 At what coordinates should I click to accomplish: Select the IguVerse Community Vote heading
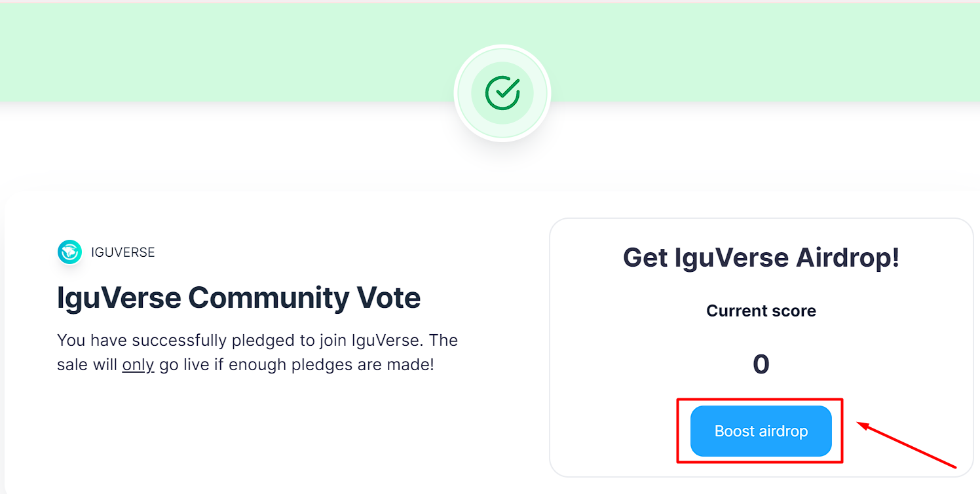[238, 298]
